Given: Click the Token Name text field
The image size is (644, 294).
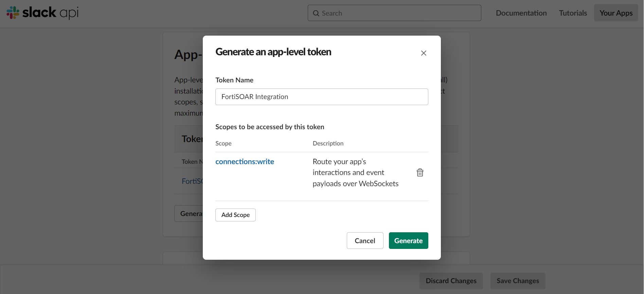Looking at the screenshot, I should [x=321, y=97].
